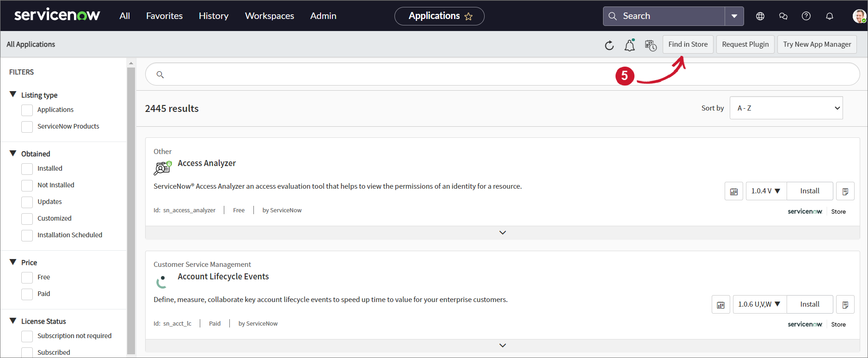Open Account Lifecycle Events version 1.0.6 dropdown
The image size is (868, 358).
coord(759,304)
